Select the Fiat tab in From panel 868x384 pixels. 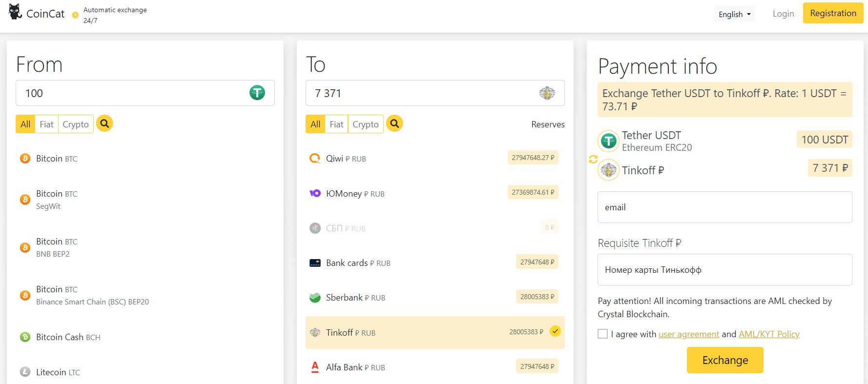click(47, 124)
